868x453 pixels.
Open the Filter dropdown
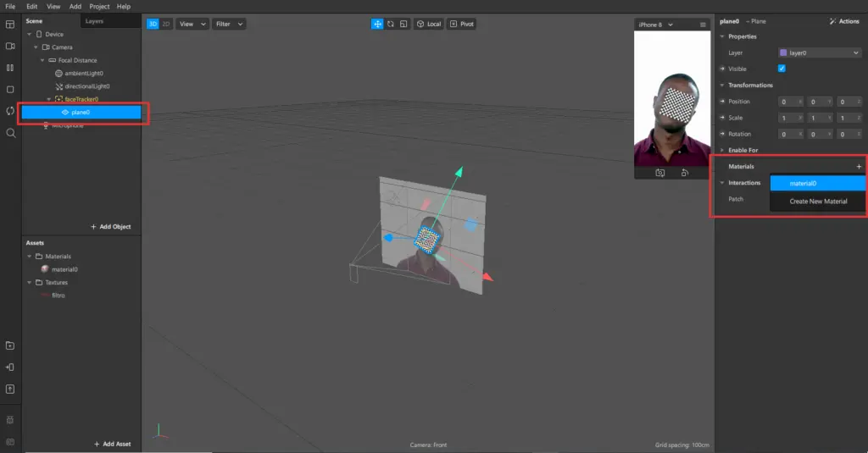tap(229, 24)
